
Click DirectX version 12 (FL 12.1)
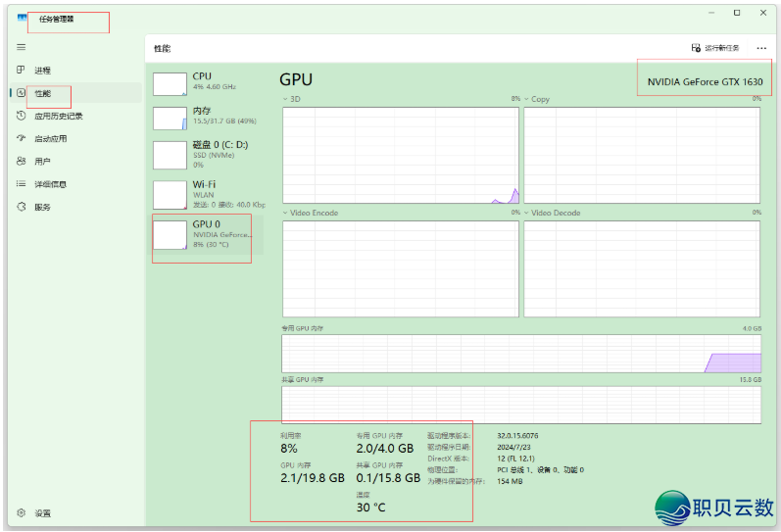point(515,459)
